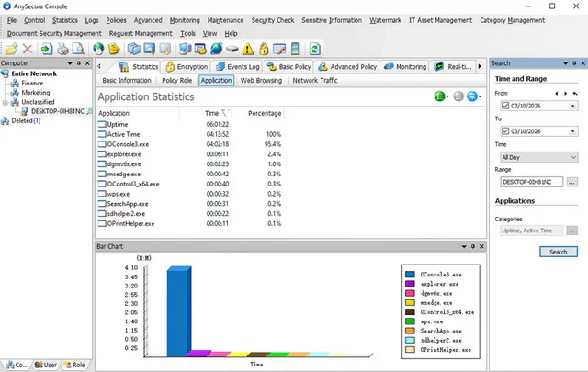Open the Policies menu

(116, 20)
